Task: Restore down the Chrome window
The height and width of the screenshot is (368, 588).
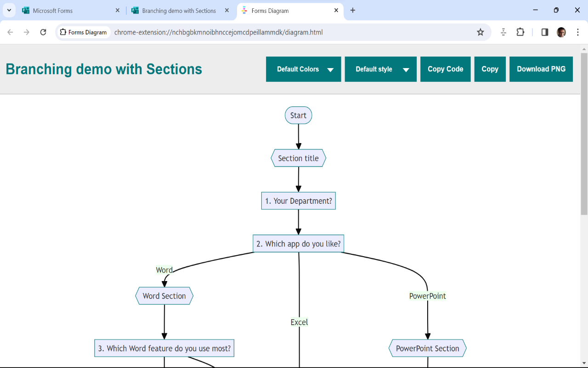Action: (x=556, y=10)
